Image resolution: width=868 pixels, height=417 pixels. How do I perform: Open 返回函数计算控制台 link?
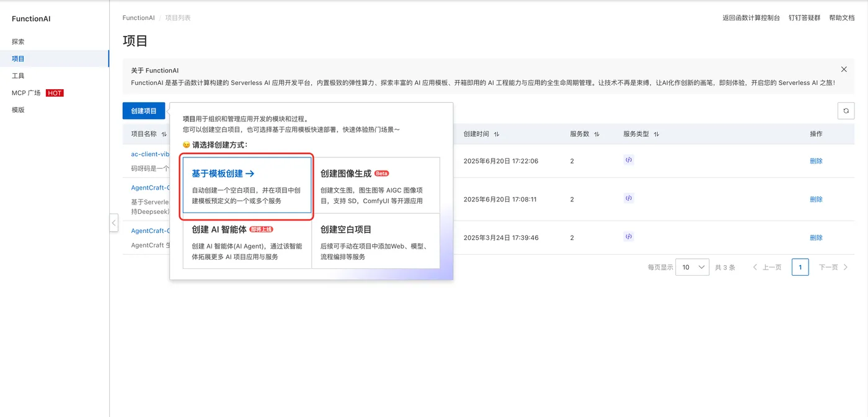coord(751,18)
